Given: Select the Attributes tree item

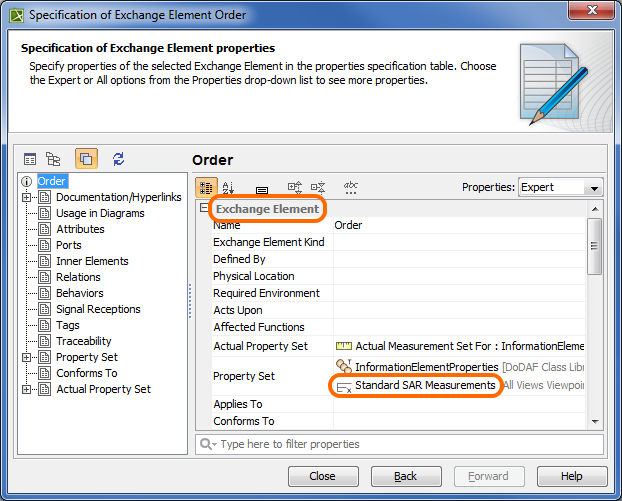Looking at the screenshot, I should 80,229.
